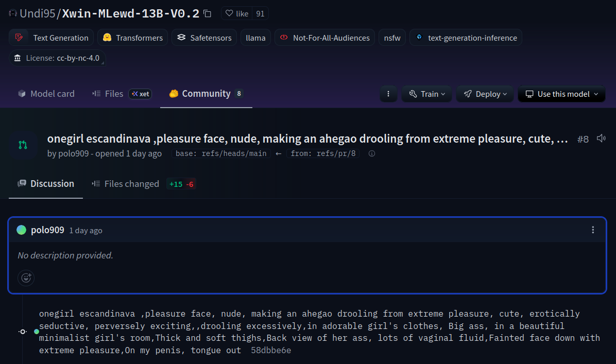
Task: Open the Community tab
Action: 206,94
